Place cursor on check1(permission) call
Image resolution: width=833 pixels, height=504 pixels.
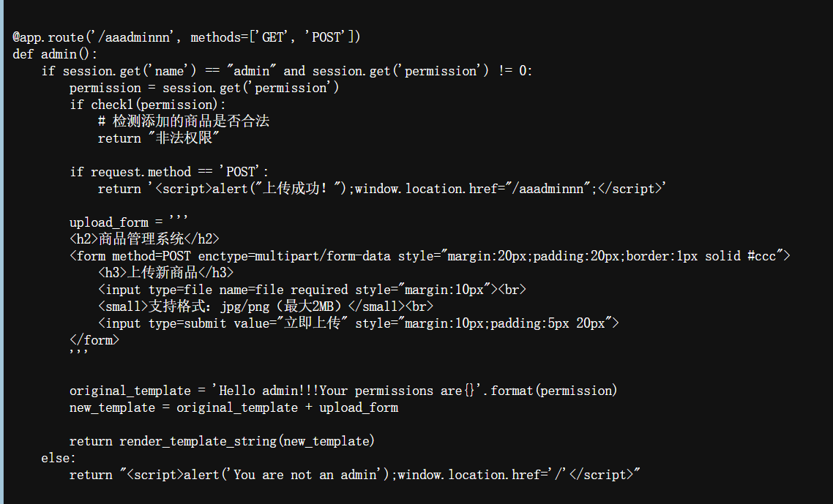(154, 105)
